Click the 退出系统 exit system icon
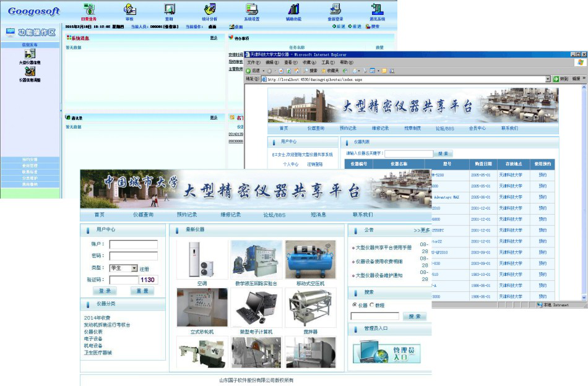 377,9
